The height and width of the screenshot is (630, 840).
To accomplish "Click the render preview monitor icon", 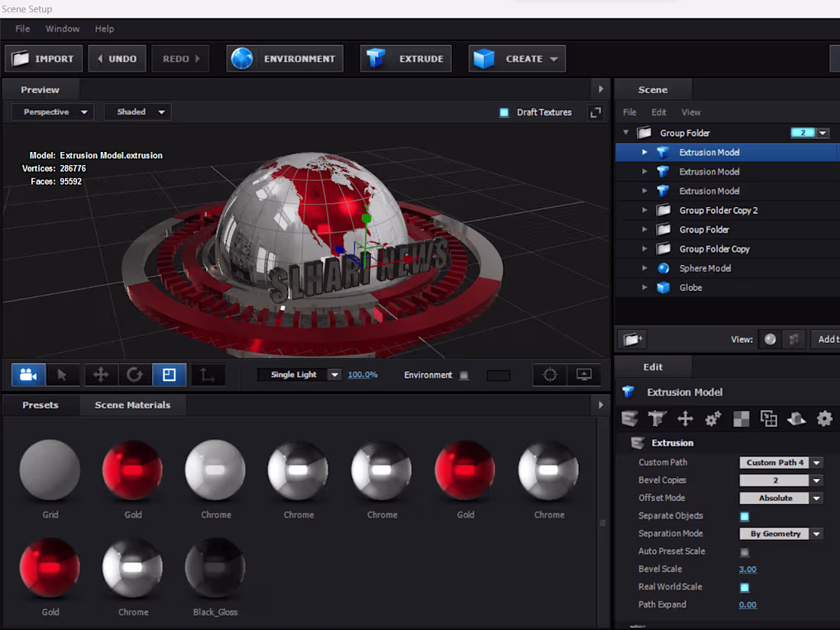I will (584, 374).
